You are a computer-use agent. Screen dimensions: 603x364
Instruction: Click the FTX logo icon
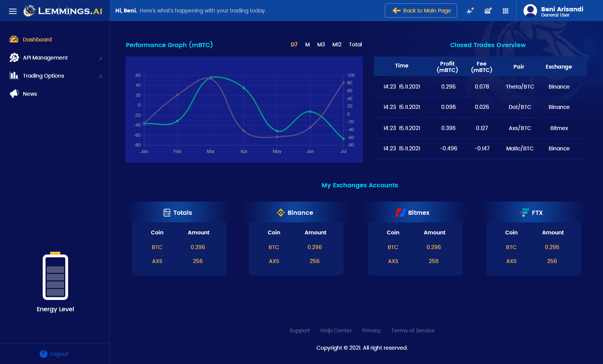tap(525, 213)
